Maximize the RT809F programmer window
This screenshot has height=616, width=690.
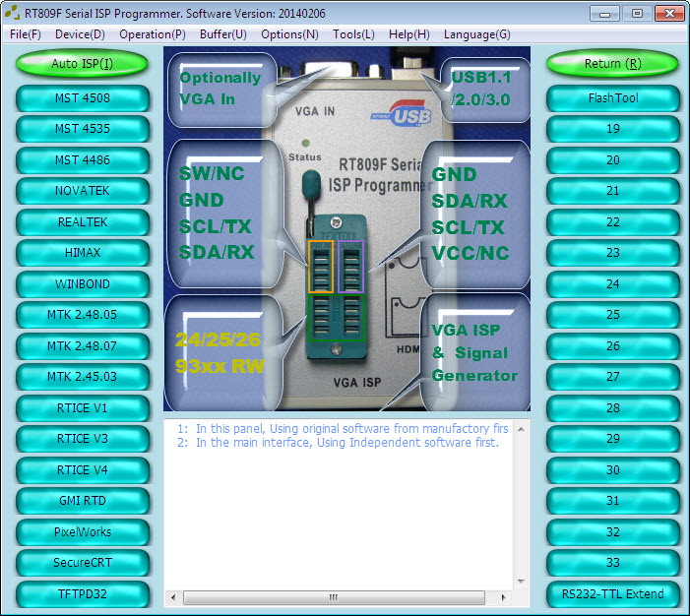[x=637, y=14]
